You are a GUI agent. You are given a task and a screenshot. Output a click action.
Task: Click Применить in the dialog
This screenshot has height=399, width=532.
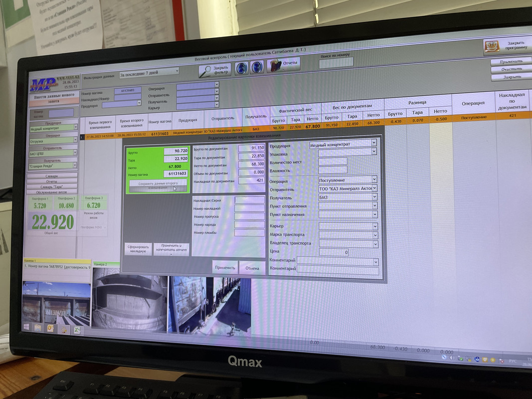pos(225,267)
